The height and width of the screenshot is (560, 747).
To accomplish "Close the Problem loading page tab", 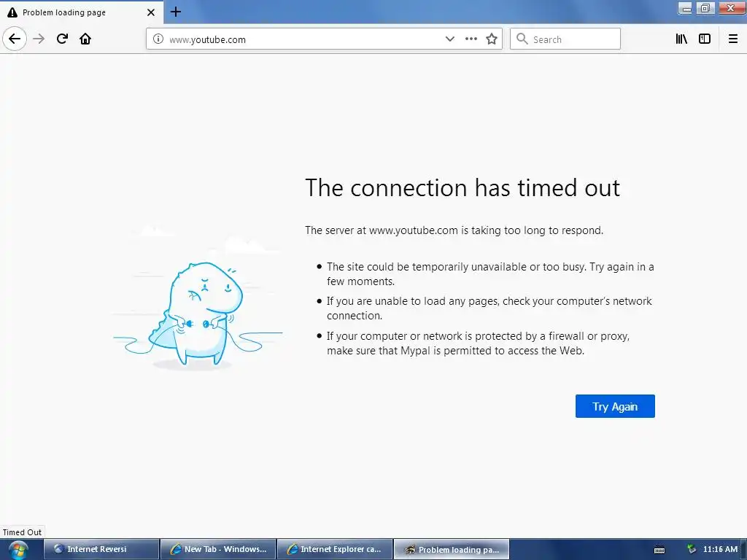I will coord(151,12).
